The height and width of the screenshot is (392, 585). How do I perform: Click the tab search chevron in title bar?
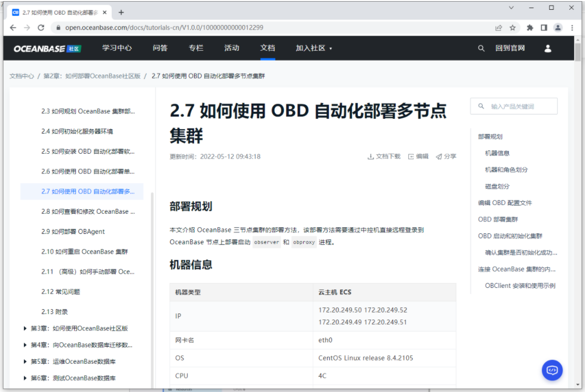click(x=511, y=8)
